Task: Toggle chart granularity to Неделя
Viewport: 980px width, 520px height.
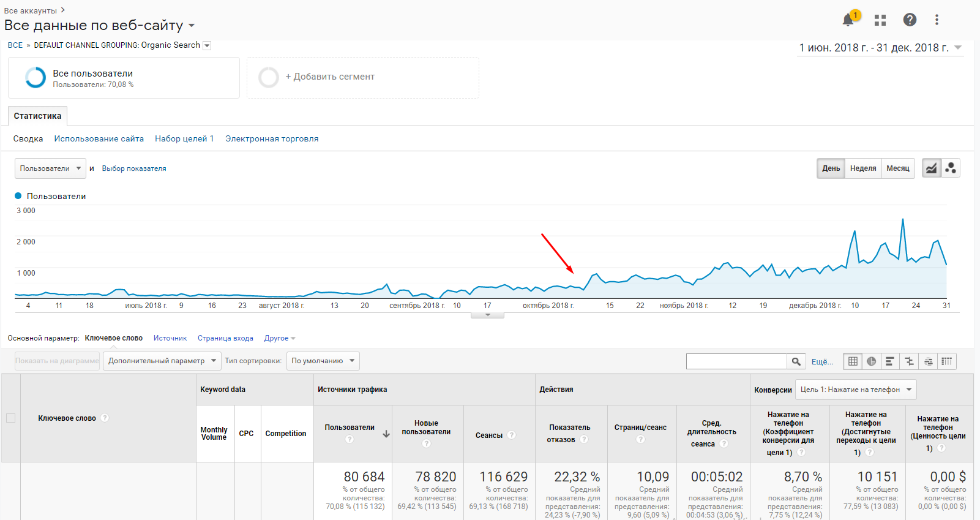Action: (862, 168)
